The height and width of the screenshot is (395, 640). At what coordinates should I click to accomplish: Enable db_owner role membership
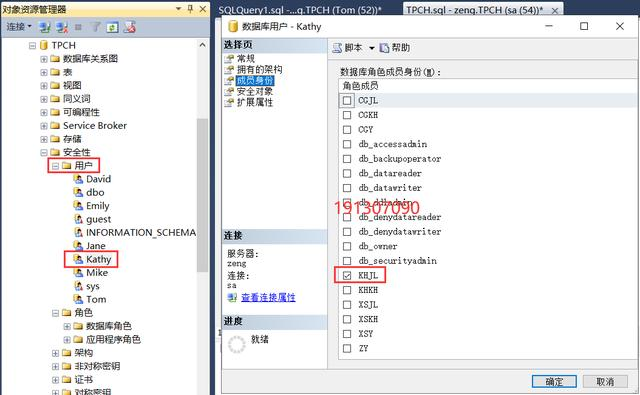[347, 246]
